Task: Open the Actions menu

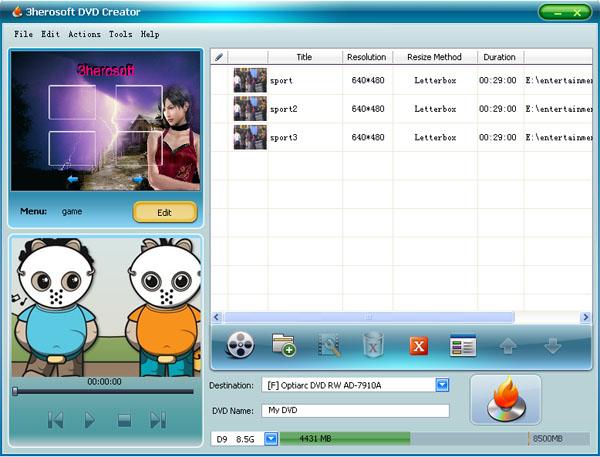Action: (x=85, y=34)
